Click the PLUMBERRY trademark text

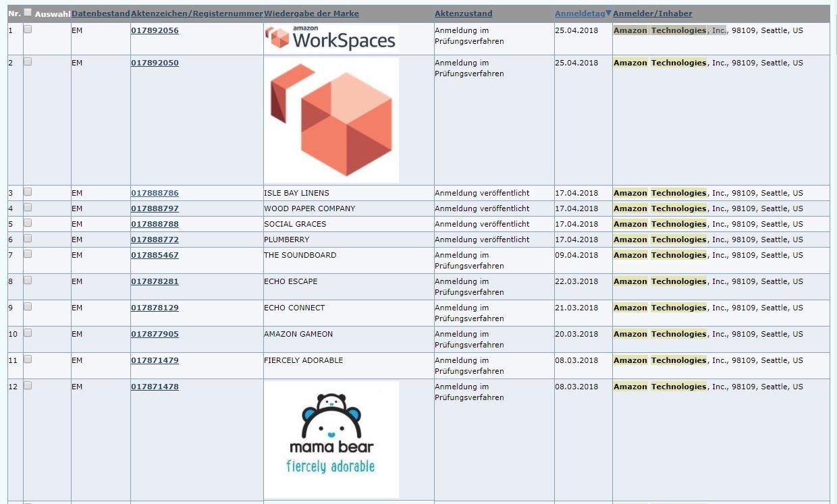click(287, 240)
